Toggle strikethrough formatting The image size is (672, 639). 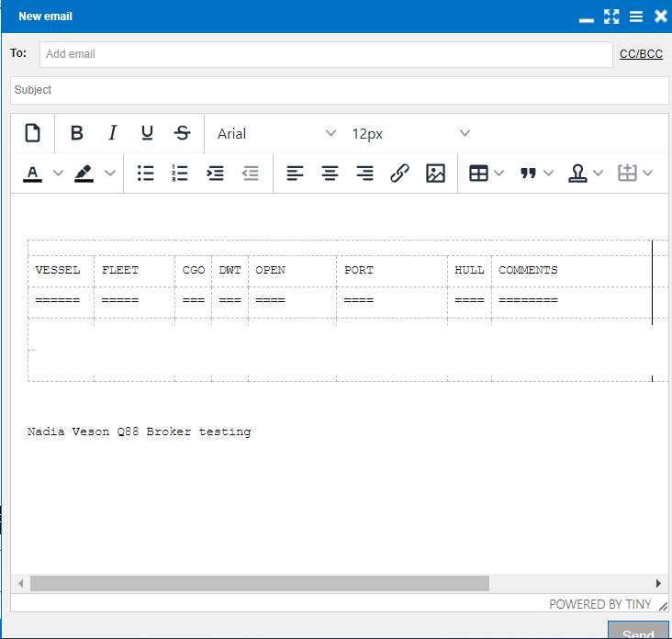click(182, 133)
